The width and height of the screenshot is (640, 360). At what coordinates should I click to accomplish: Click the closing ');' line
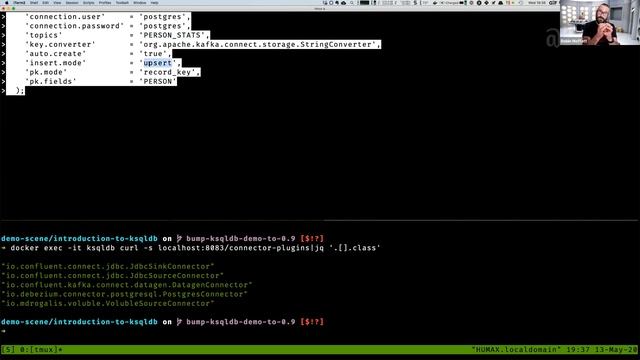pyautogui.click(x=20, y=91)
